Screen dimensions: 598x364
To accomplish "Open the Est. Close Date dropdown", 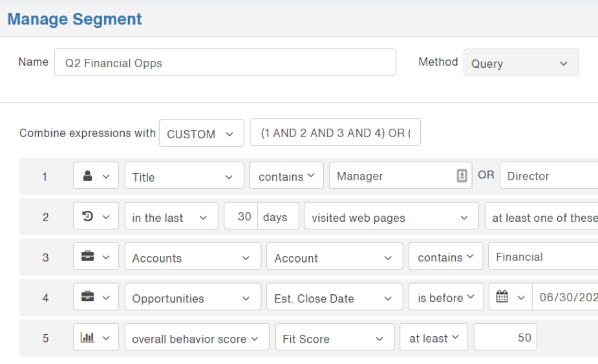I will 334,298.
